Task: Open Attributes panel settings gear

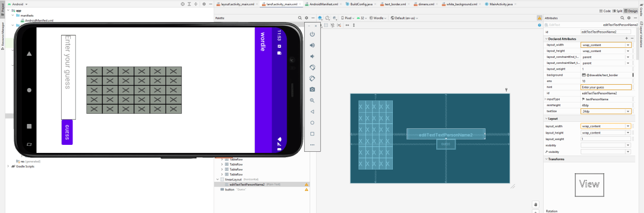Action: tap(629, 18)
